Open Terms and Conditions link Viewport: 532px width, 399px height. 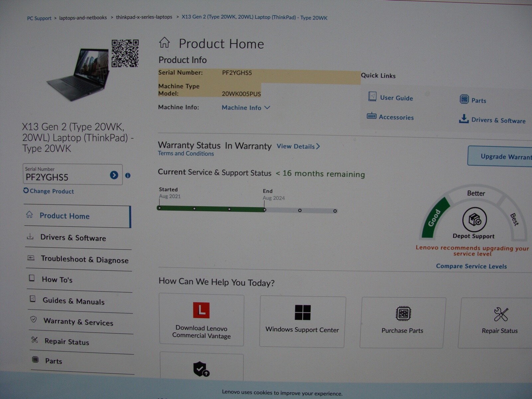(x=186, y=154)
